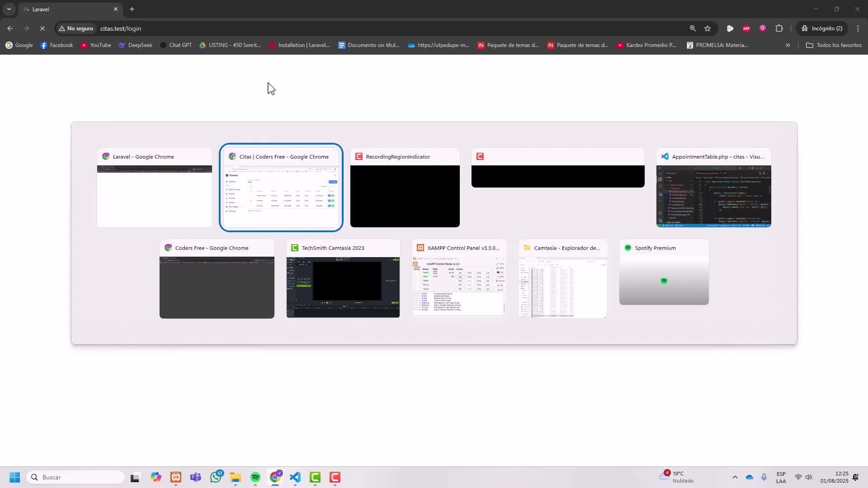Open microphone tray icon
Screen dimensions: 868x488
764,477
